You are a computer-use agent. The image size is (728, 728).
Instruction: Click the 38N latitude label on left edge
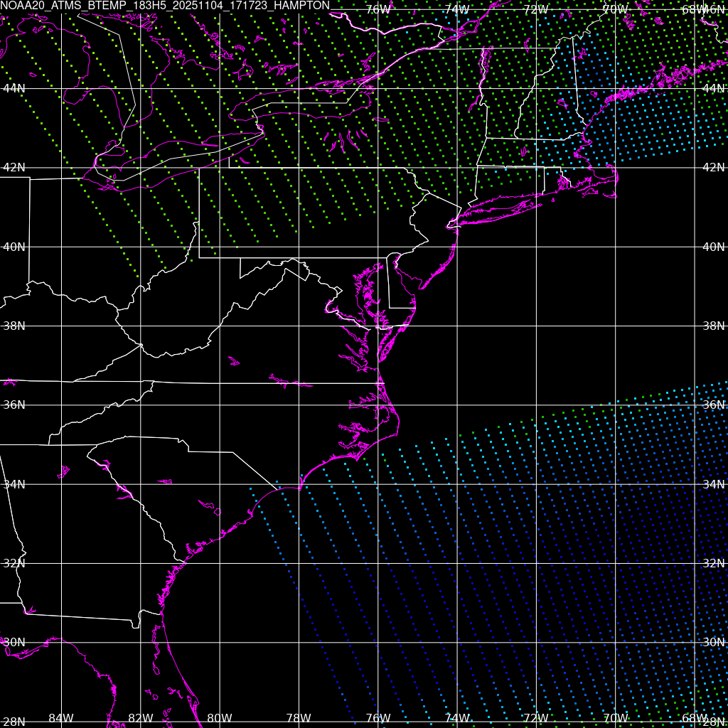point(14,326)
